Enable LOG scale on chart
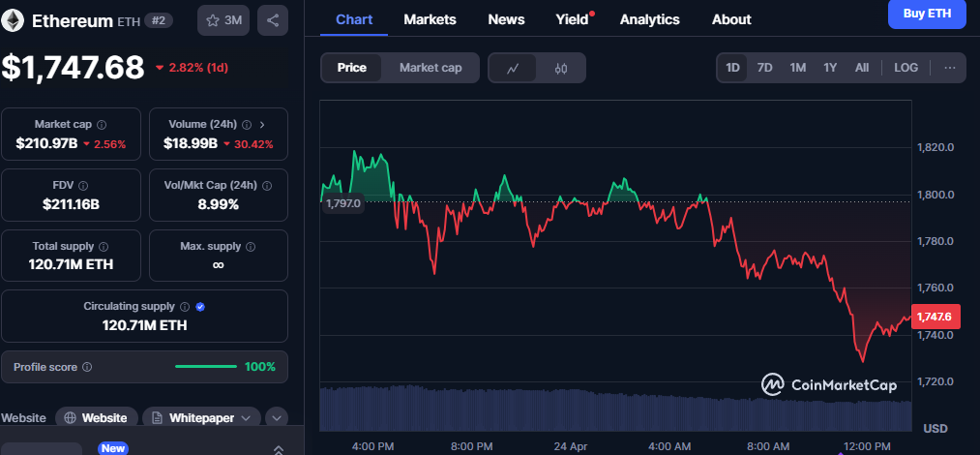Screen dimensions: 980x455 906,68
